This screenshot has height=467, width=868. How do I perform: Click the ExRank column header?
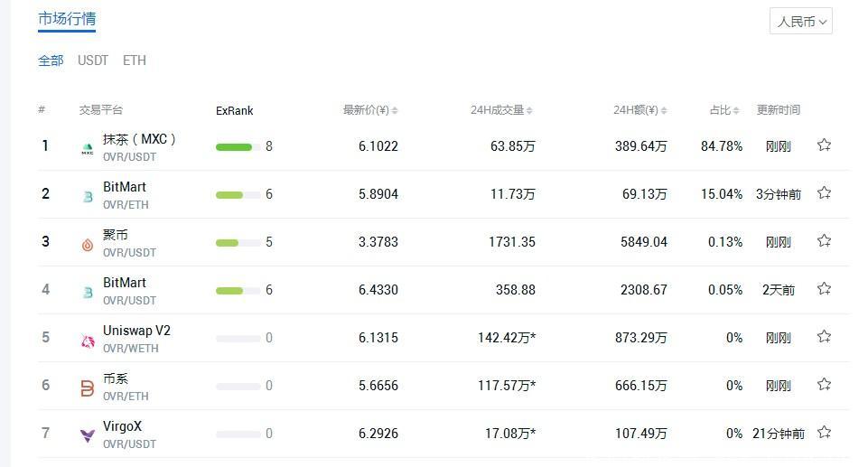click(235, 111)
